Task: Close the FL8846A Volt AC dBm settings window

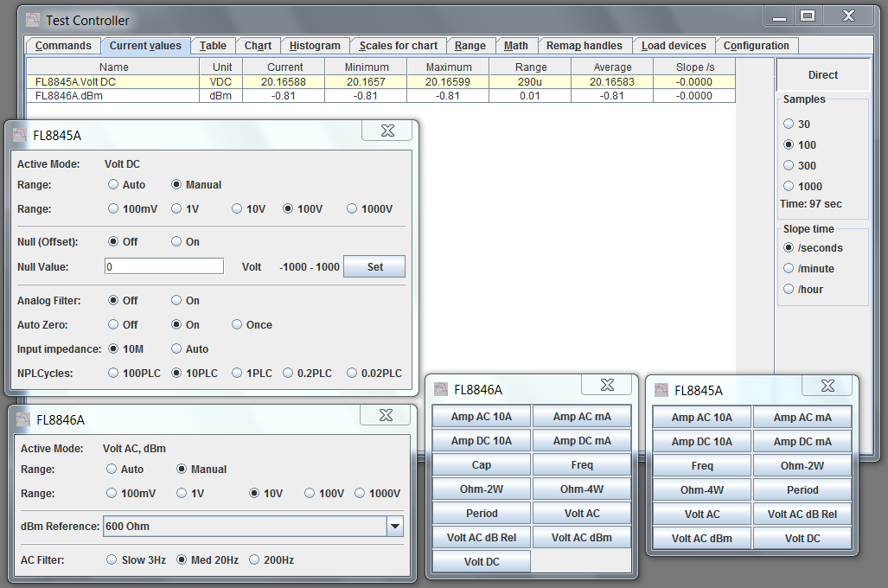Action: click(387, 416)
